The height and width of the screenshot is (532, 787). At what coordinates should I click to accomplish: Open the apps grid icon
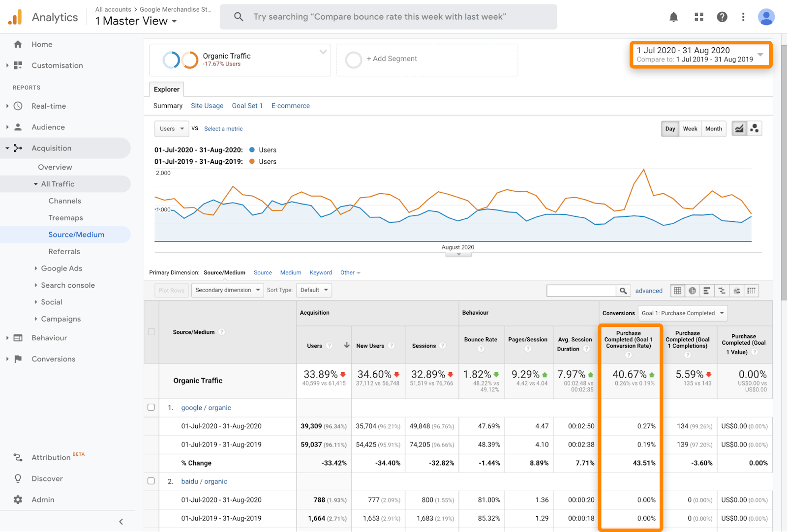coord(698,17)
